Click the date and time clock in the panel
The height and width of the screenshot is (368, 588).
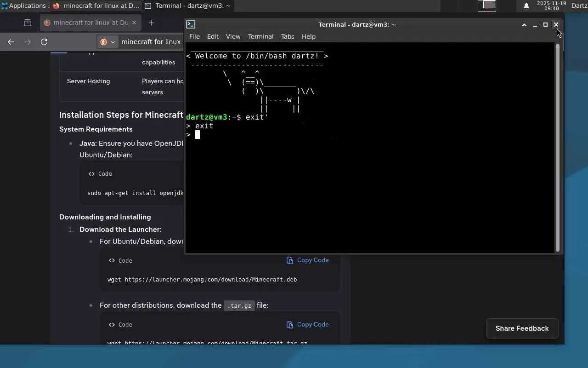(551, 6)
